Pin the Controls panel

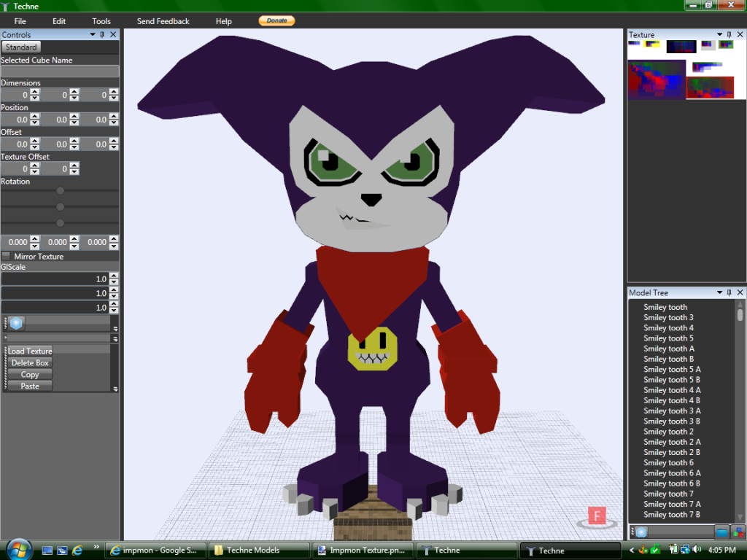(x=102, y=35)
